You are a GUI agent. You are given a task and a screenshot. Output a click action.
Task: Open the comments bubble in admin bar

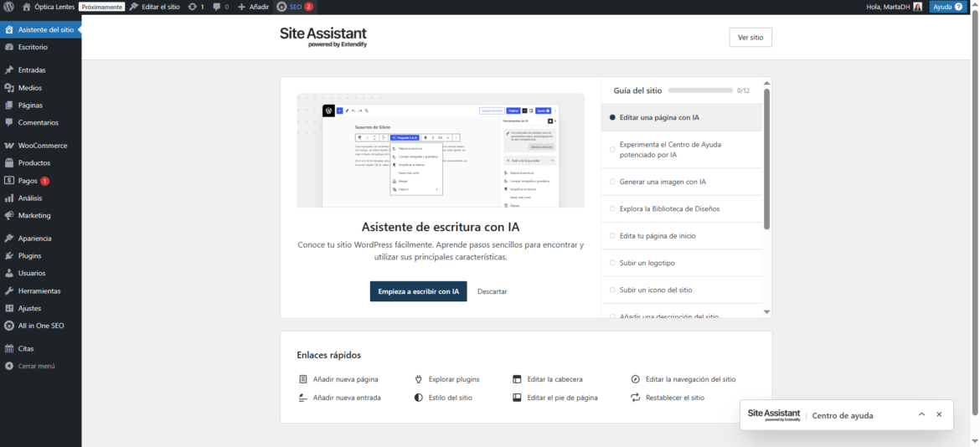(x=216, y=7)
